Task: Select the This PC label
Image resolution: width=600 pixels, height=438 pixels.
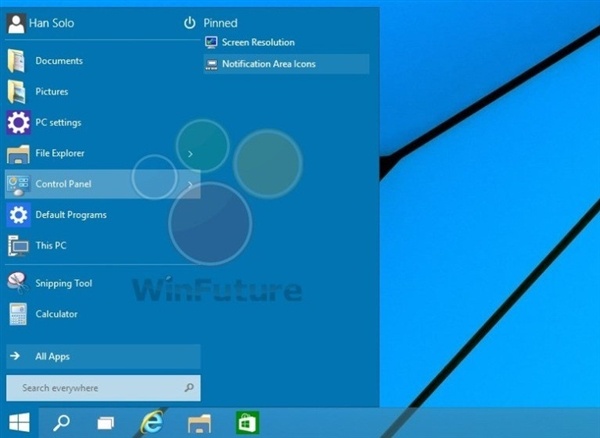Action: (x=51, y=246)
